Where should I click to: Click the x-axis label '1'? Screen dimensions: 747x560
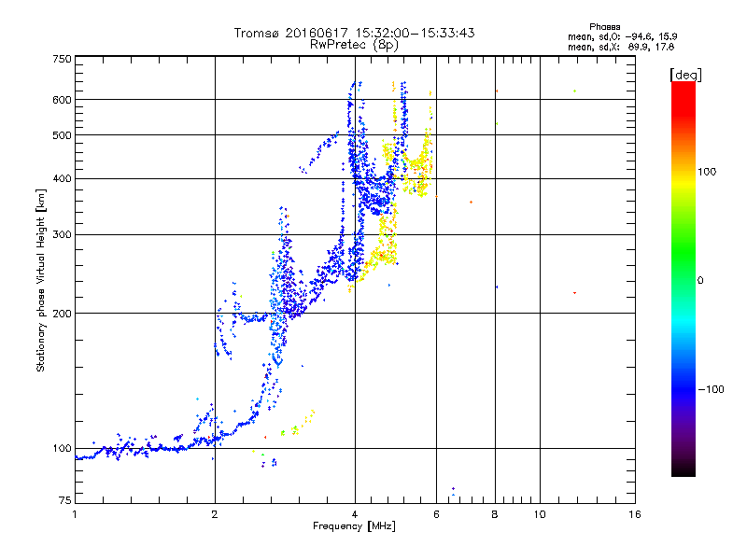(75, 514)
